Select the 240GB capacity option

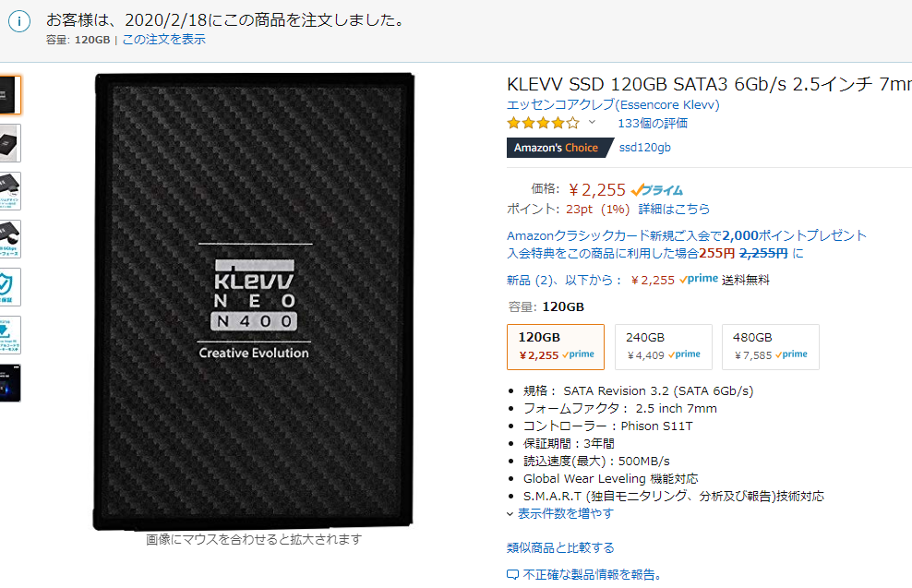click(x=663, y=347)
